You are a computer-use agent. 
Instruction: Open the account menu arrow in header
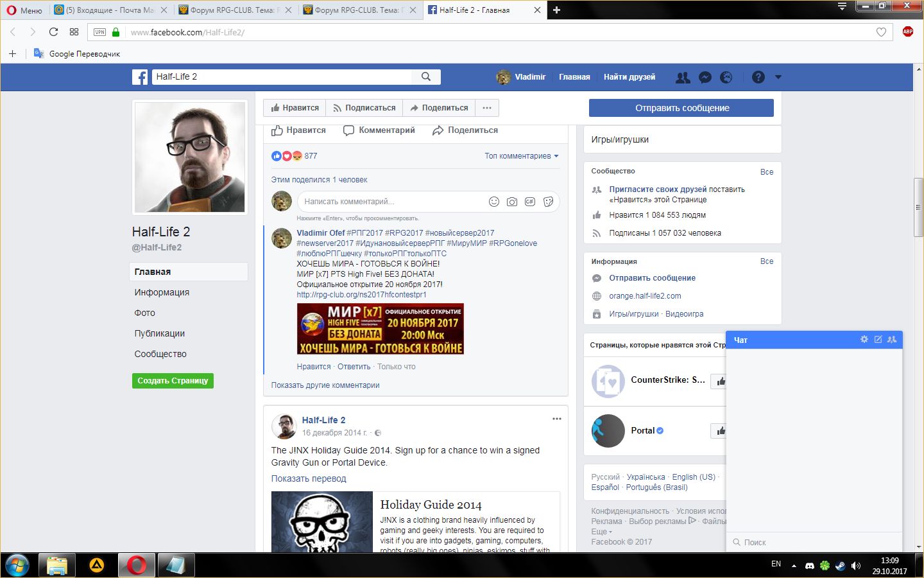[778, 77]
